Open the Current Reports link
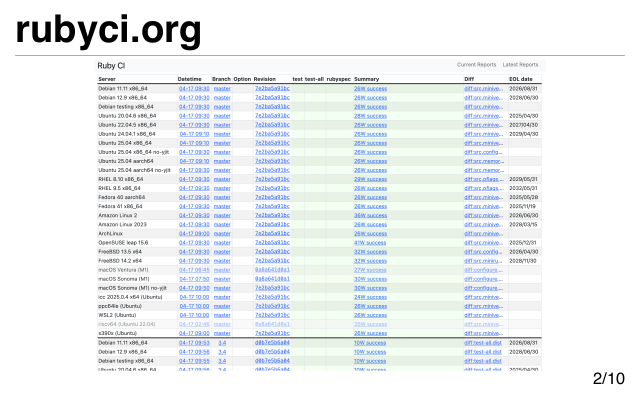Image resolution: width=640 pixels, height=400 pixels. [x=476, y=64]
